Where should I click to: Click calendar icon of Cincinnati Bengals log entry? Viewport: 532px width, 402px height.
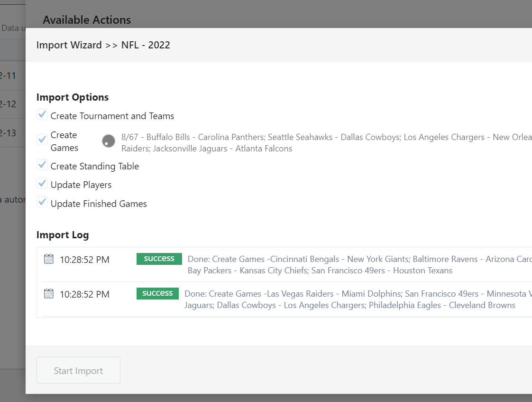[49, 259]
